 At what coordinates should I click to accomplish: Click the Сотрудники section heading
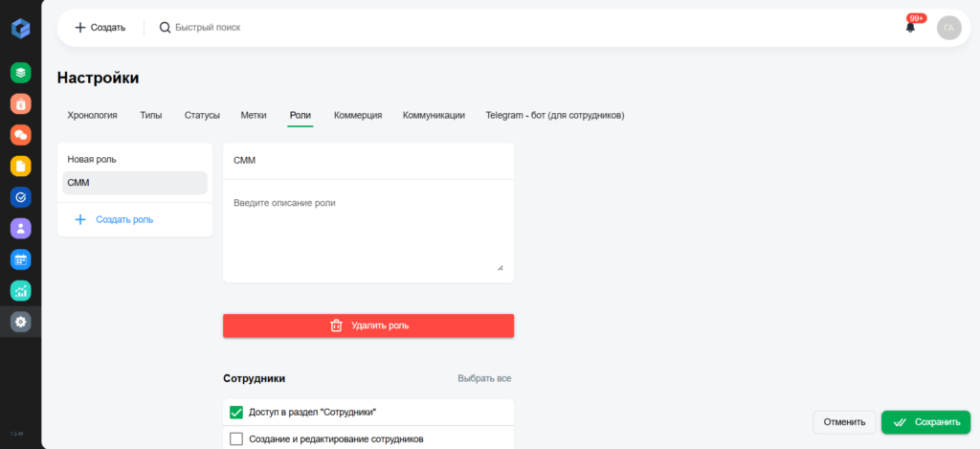coord(255,378)
